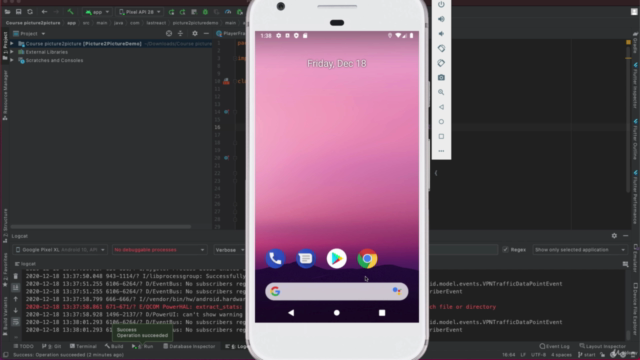Open the PlayerFra... editor tab
The height and width of the screenshot is (360, 640).
231,33
